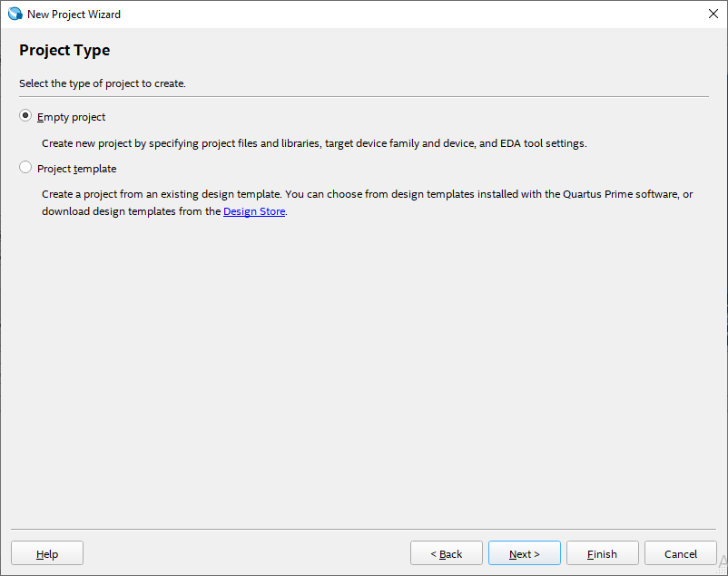Click the separator line above wizard buttons

[363, 529]
